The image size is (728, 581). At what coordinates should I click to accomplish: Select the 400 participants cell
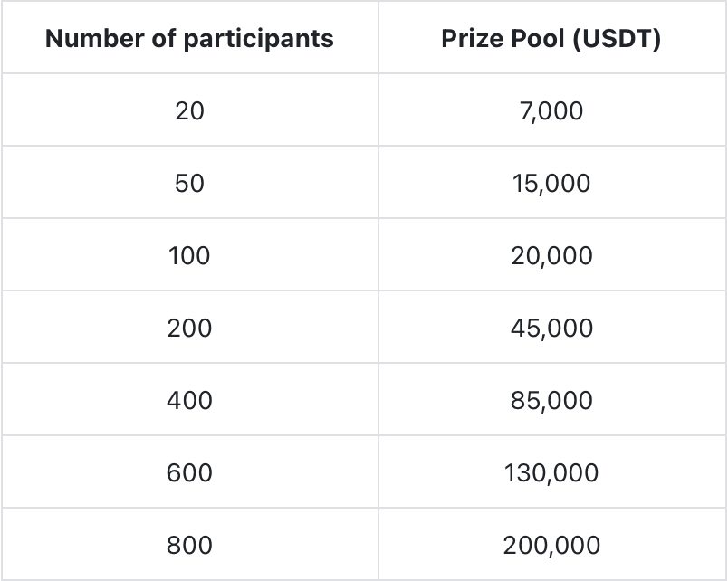(189, 400)
